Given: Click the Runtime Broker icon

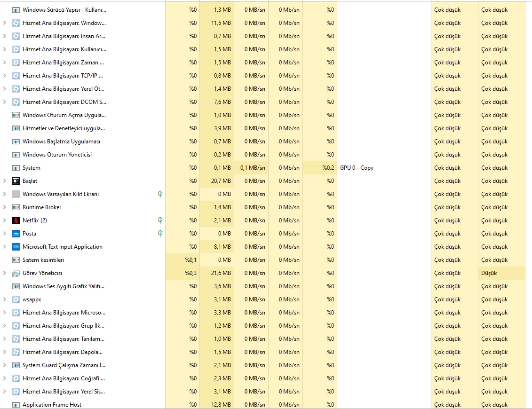Looking at the screenshot, I should click(16, 207).
